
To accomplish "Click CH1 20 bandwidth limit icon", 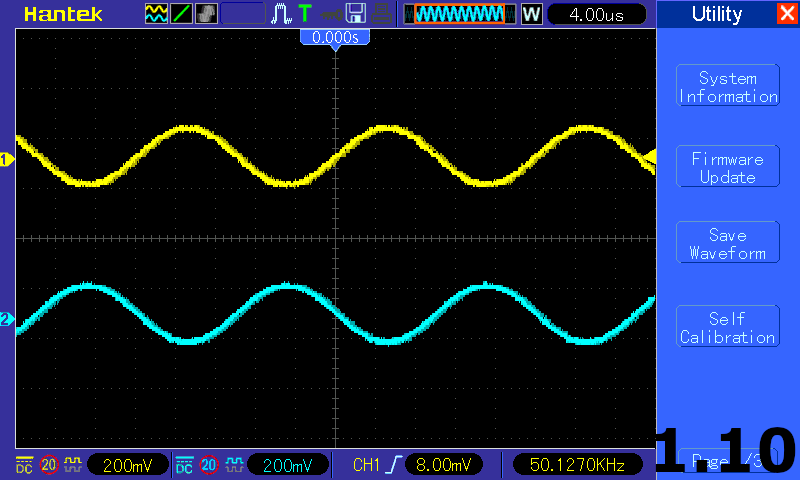I will pyautogui.click(x=49, y=465).
